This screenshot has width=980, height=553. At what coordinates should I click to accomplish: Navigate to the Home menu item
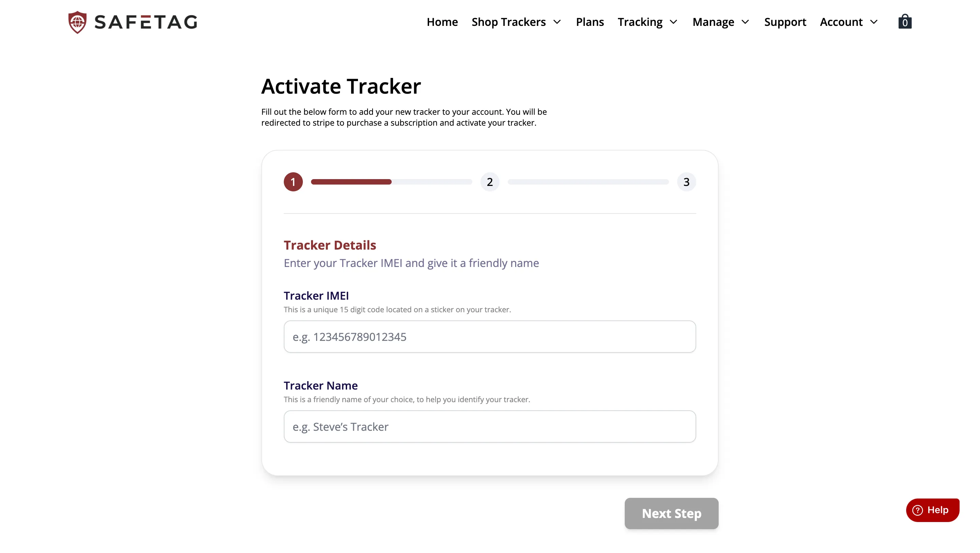click(x=442, y=22)
